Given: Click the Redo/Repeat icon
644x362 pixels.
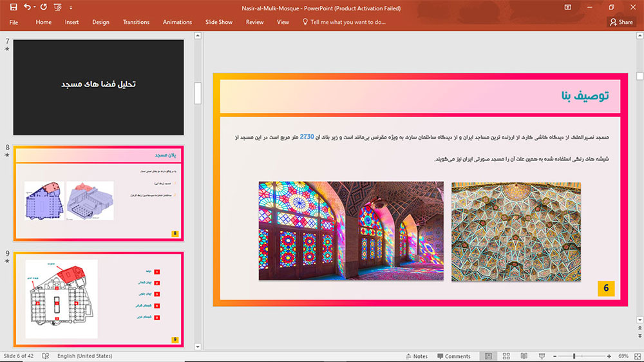Looking at the screenshot, I should pyautogui.click(x=44, y=7).
